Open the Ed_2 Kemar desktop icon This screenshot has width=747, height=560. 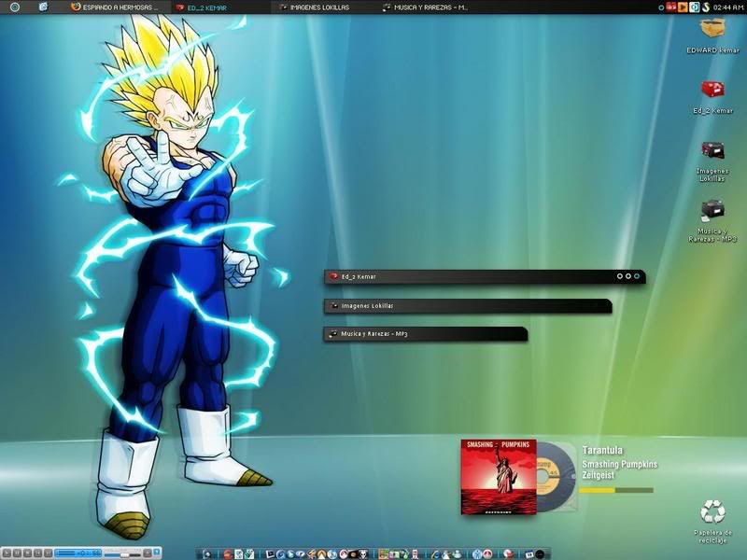[712, 97]
